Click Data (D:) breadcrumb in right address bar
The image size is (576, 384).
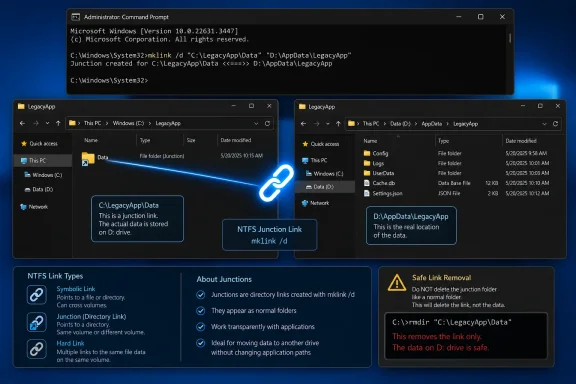(400, 124)
